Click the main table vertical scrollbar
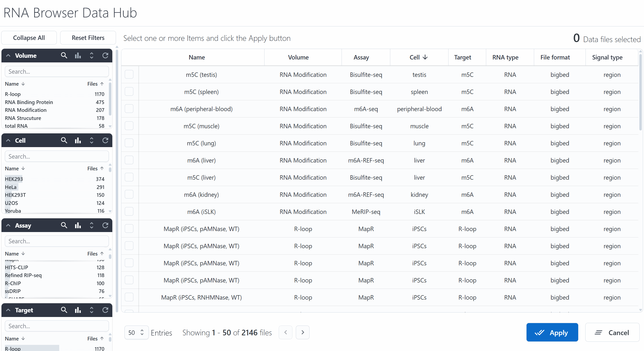644x351 pixels. tap(640, 93)
